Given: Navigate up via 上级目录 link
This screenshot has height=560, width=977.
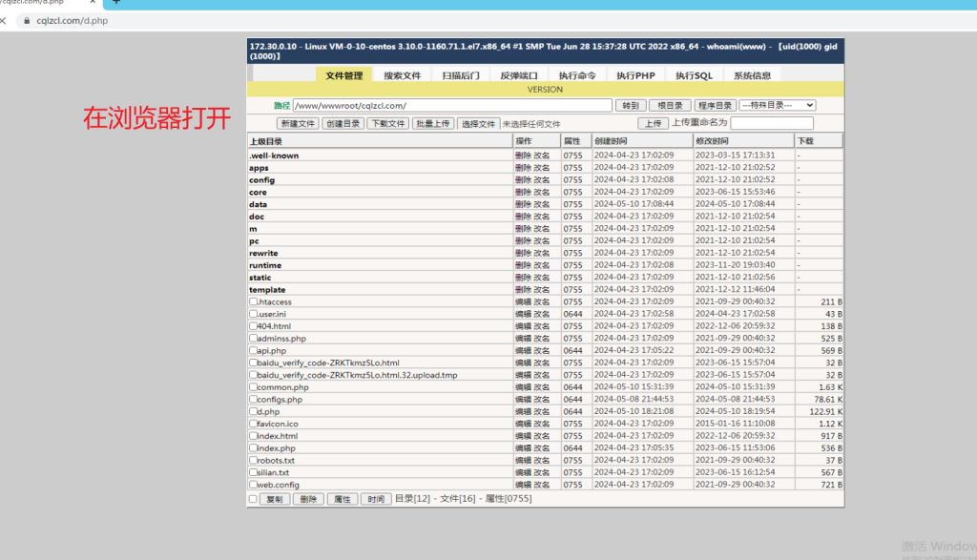Looking at the screenshot, I should tap(265, 141).
